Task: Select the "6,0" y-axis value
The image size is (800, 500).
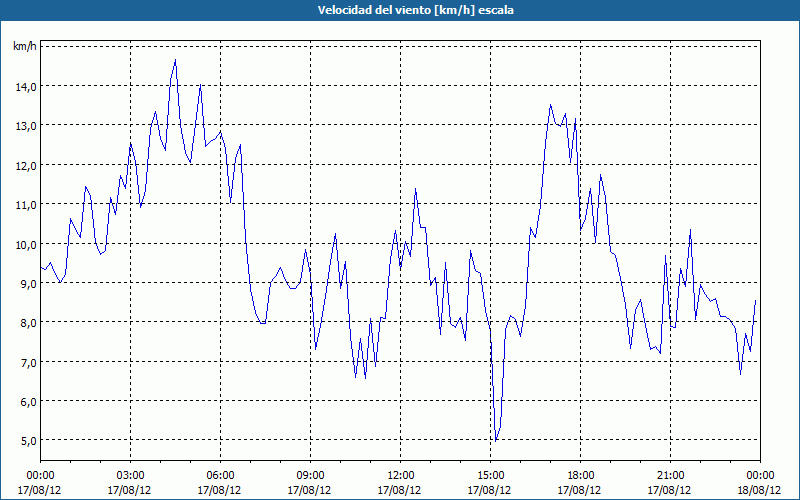Action: [28, 402]
